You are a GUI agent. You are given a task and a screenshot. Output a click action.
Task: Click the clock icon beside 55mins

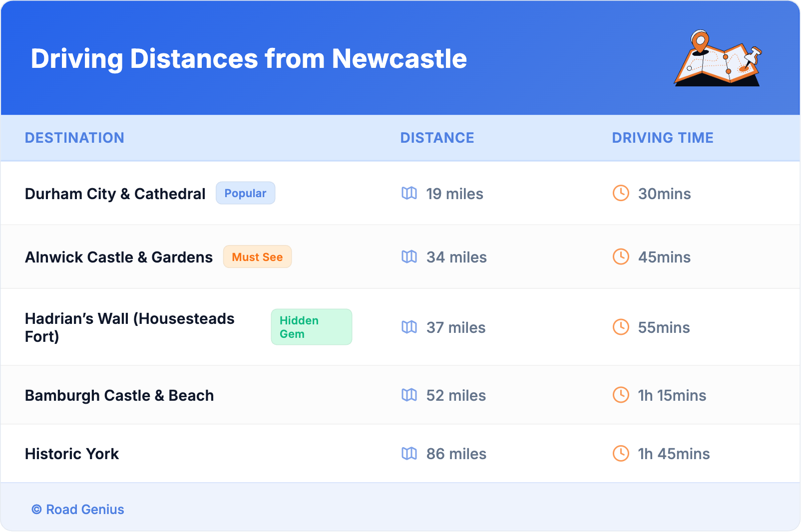pyautogui.click(x=621, y=327)
